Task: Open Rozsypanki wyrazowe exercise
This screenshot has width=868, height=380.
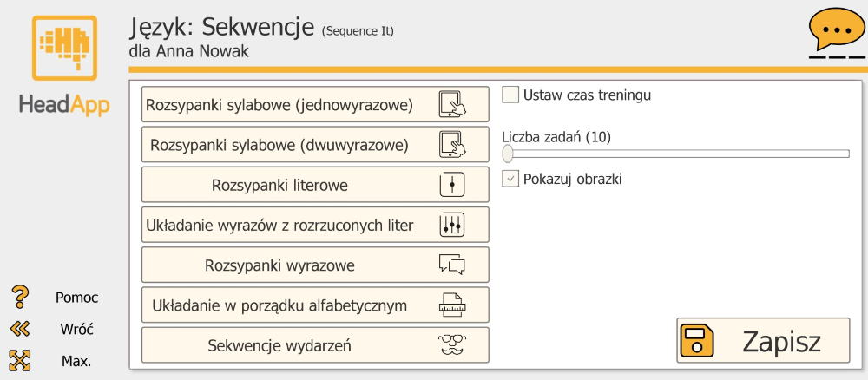Action: (x=316, y=265)
